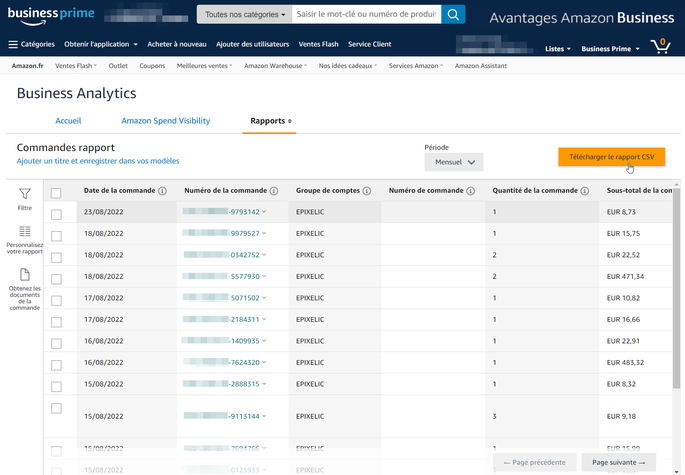Expand the Listes dropdown
This screenshot has width=685, height=475.
(x=558, y=49)
